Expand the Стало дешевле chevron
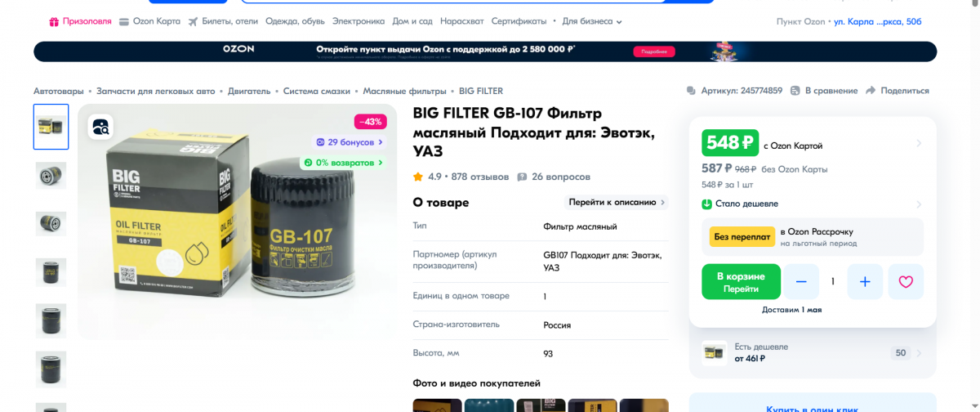 [x=919, y=204]
